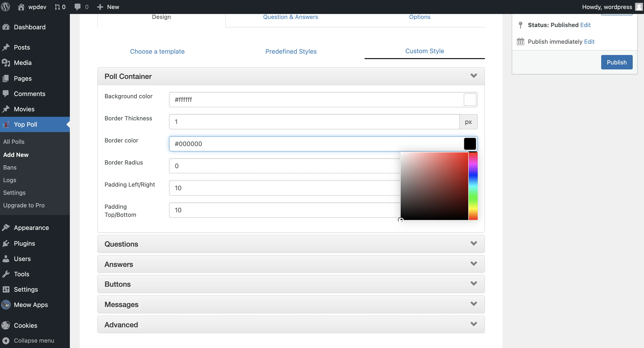
Task: Click the wpdev home icon
Action: coord(21,7)
